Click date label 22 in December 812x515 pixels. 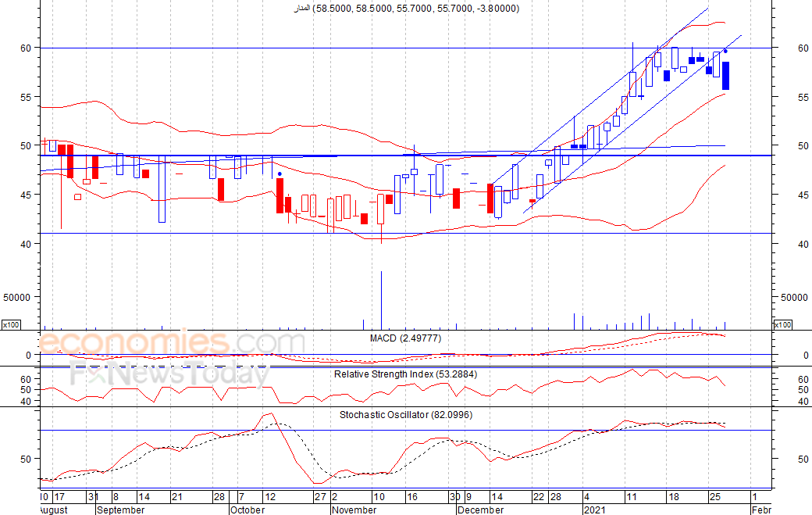[539, 497]
